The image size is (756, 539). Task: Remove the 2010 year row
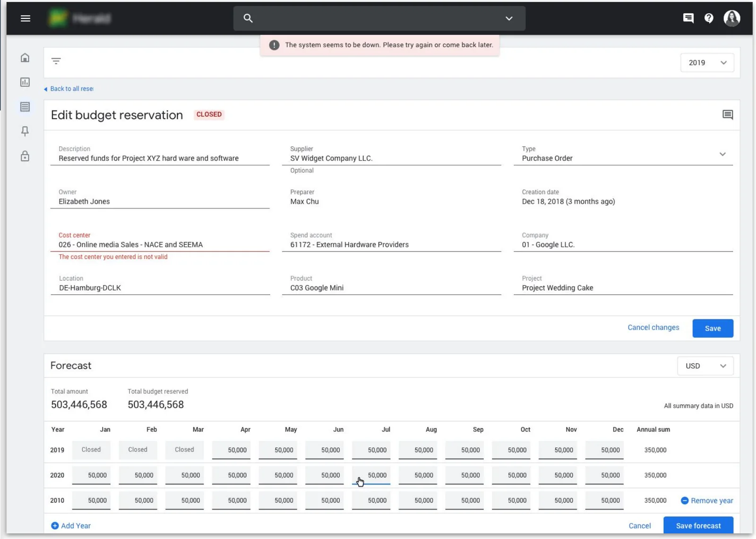707,501
